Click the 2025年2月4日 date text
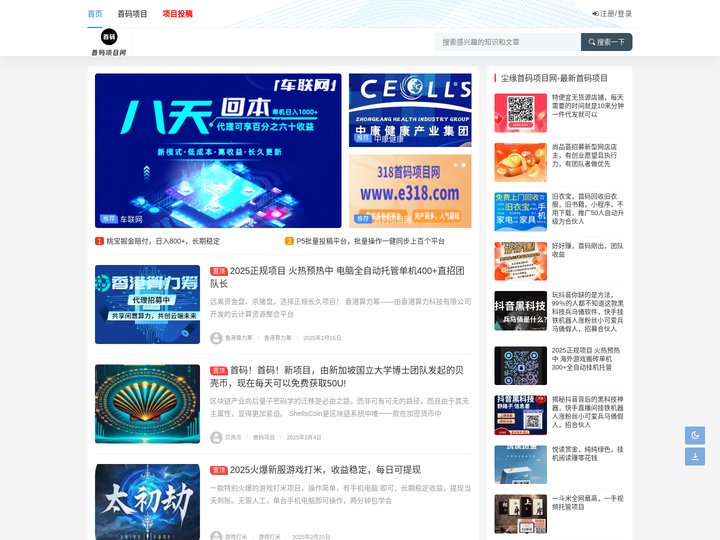 click(x=304, y=438)
